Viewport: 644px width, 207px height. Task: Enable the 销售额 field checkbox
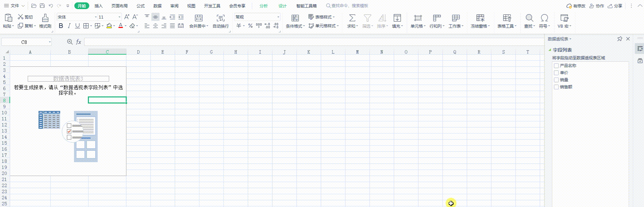pyautogui.click(x=556, y=87)
